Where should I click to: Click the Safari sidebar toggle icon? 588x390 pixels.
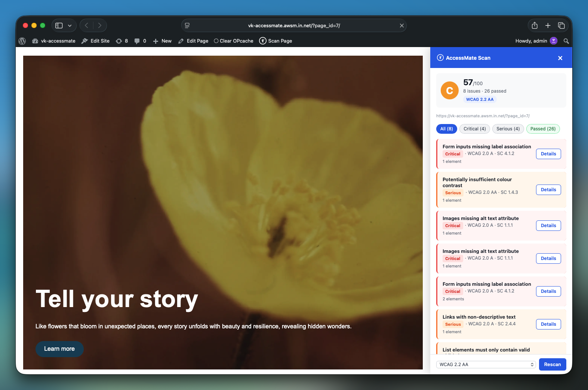pyautogui.click(x=59, y=25)
